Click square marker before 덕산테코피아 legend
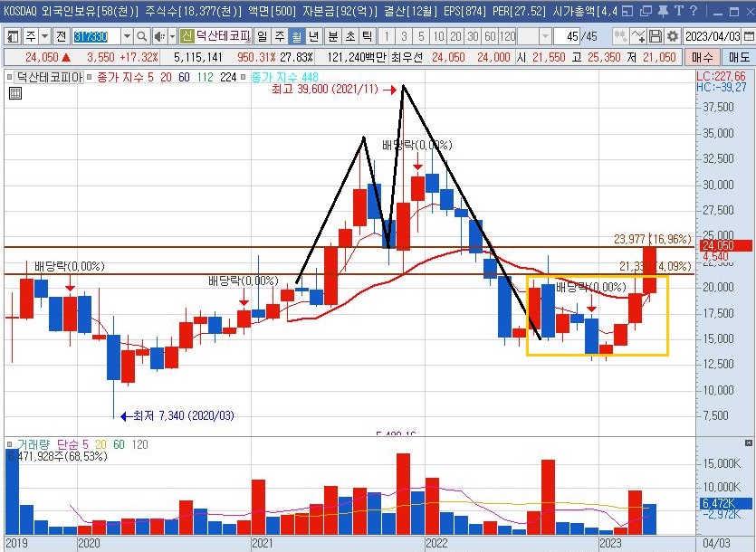 click(9, 77)
